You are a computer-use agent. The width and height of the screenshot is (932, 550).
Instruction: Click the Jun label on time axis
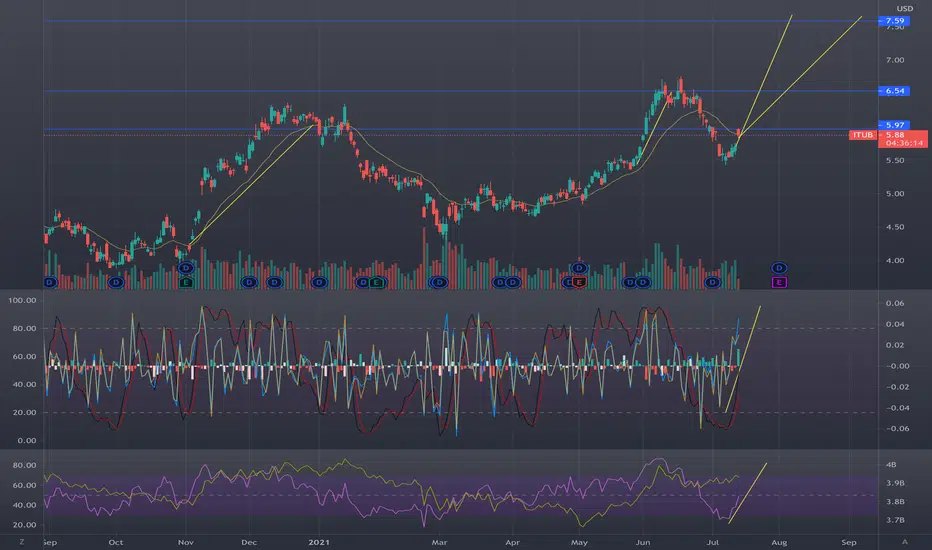[x=643, y=542]
